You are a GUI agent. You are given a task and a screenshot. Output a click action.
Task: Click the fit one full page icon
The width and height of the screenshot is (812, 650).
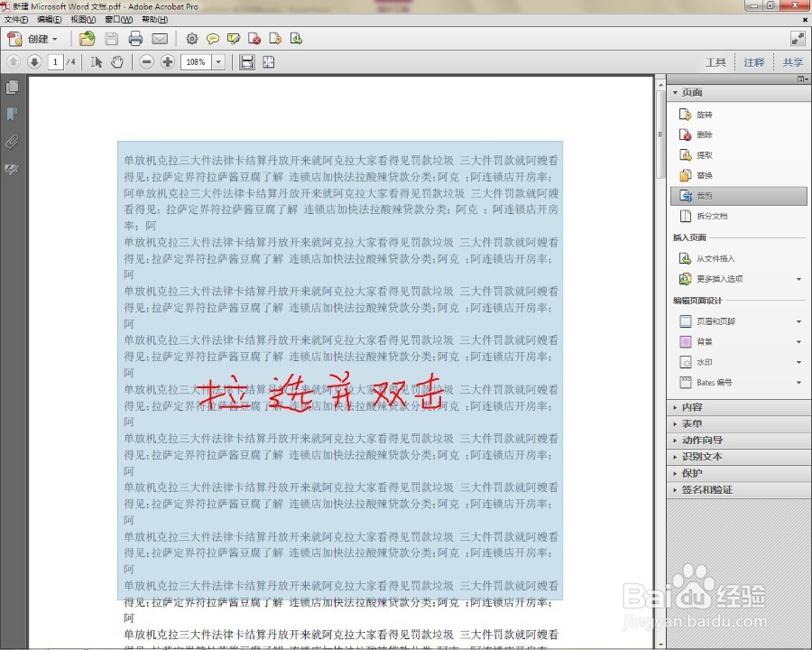pyautogui.click(x=268, y=62)
